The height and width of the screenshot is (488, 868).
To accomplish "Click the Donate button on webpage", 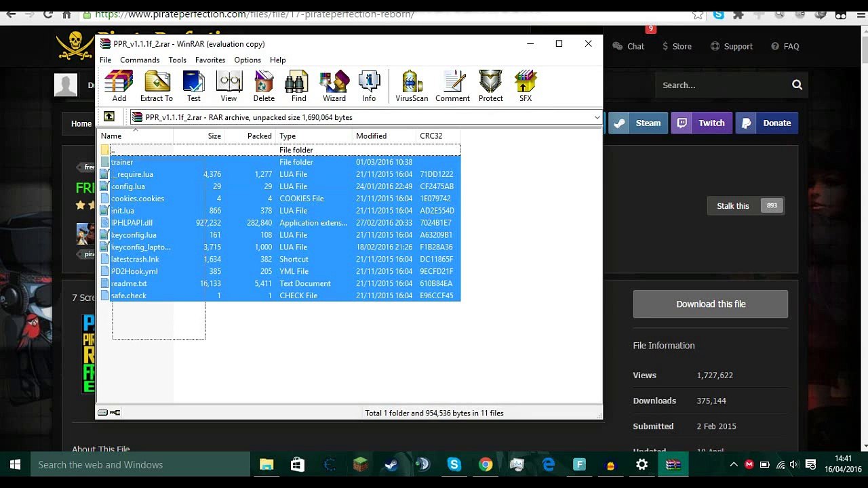I will click(x=767, y=123).
